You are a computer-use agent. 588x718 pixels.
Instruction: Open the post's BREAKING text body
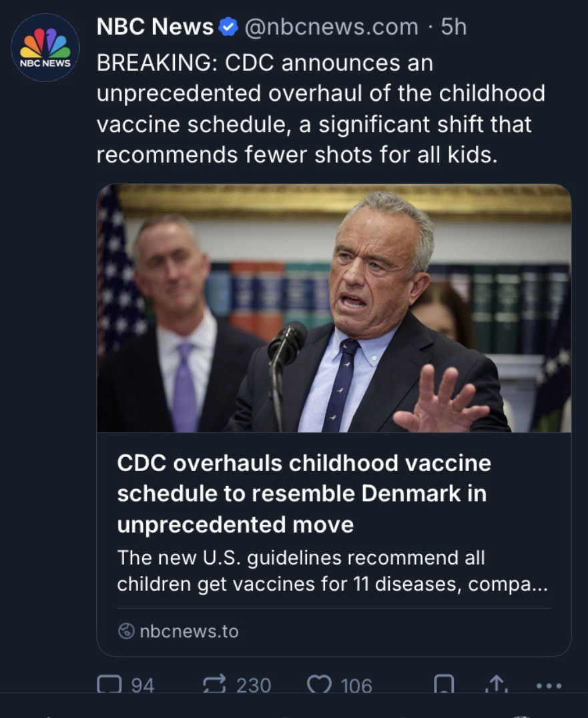pos(320,108)
